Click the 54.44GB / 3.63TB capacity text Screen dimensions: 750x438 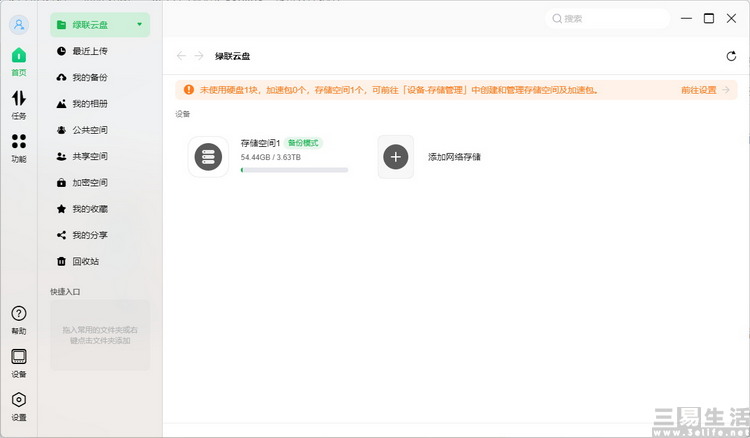(x=271, y=157)
